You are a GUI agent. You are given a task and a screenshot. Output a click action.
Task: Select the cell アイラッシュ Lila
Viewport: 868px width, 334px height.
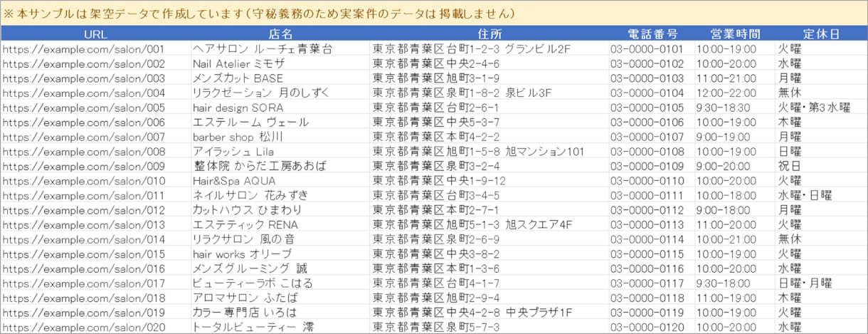point(280,152)
